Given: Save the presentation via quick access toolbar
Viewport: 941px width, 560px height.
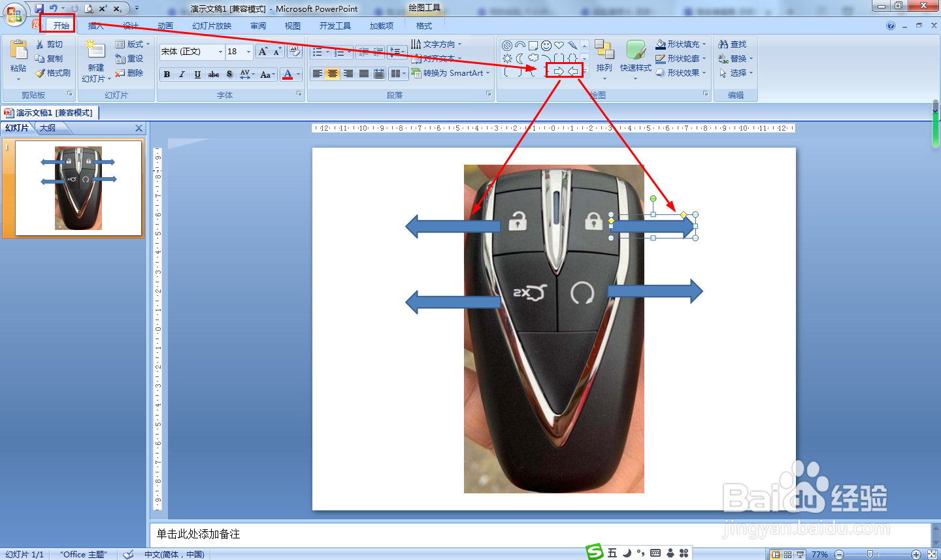Looking at the screenshot, I should [x=39, y=8].
